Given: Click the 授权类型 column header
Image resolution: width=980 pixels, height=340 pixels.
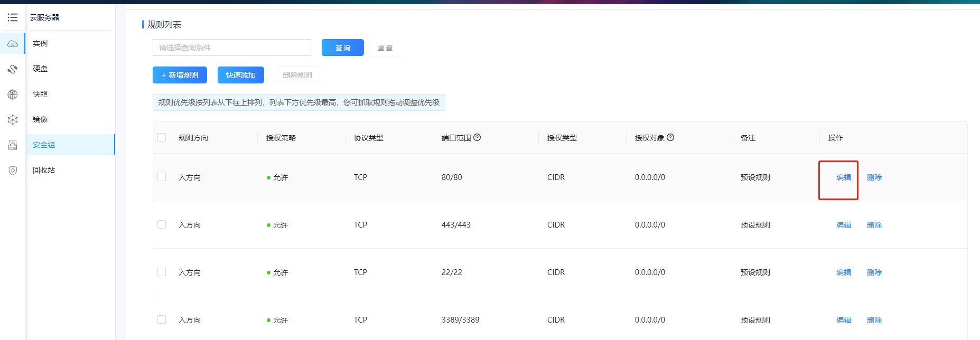Looking at the screenshot, I should pyautogui.click(x=562, y=138).
